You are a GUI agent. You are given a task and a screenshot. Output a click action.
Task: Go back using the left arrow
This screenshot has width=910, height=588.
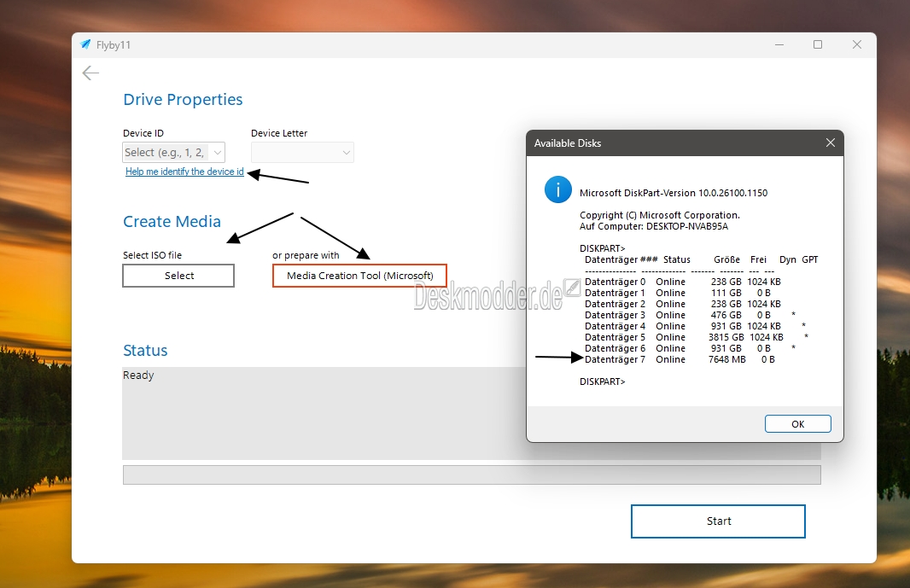coord(90,73)
